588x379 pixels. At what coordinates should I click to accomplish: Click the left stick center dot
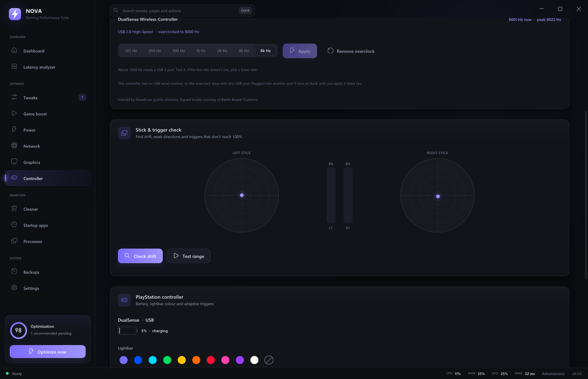242,195
